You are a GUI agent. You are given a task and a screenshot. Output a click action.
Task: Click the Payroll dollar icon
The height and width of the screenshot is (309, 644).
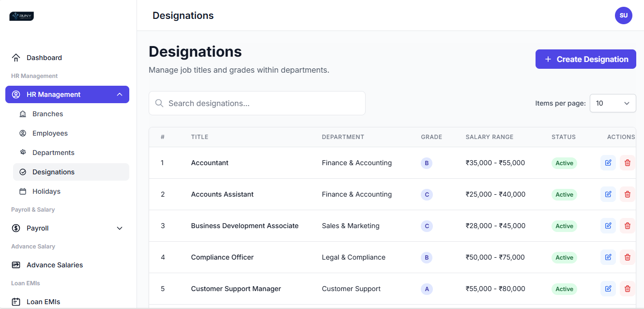pyautogui.click(x=16, y=228)
